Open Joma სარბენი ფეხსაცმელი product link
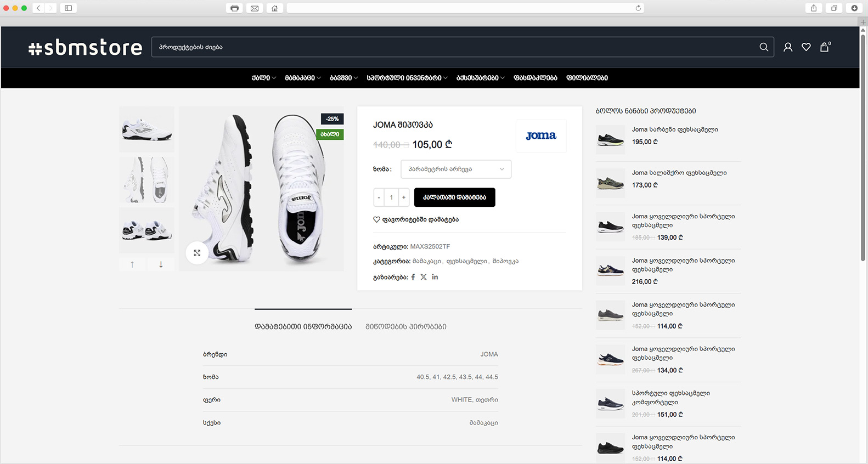Image resolution: width=868 pixels, height=464 pixels. tap(675, 130)
